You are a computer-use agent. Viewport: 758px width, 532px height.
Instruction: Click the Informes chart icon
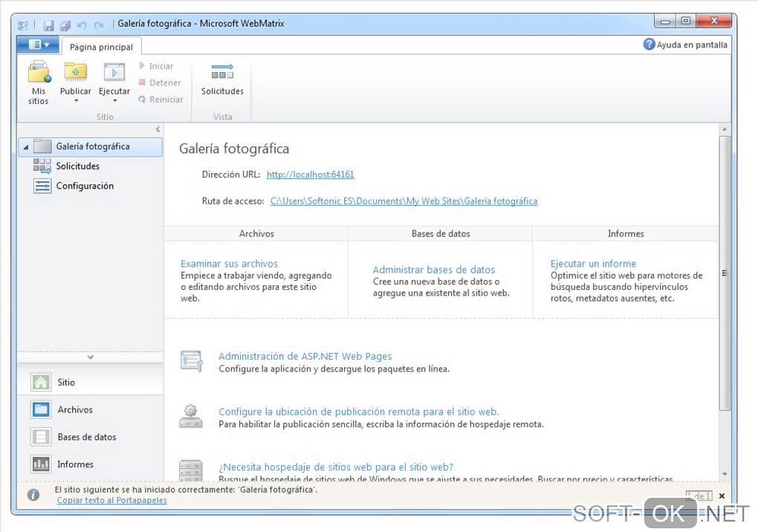[x=41, y=464]
